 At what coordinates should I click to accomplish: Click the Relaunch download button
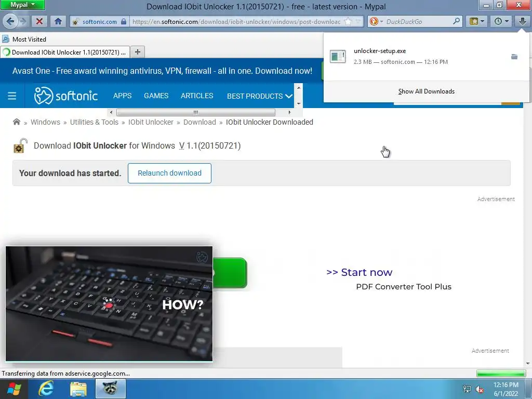pos(170,173)
